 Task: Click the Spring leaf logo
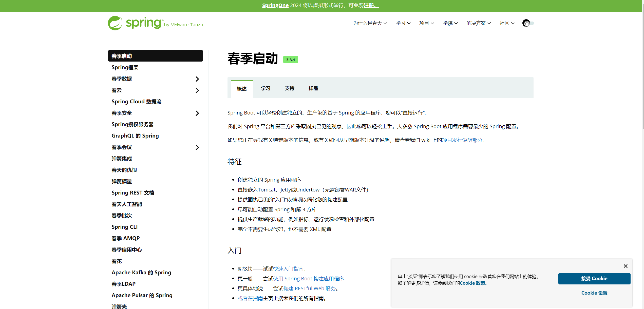point(115,23)
